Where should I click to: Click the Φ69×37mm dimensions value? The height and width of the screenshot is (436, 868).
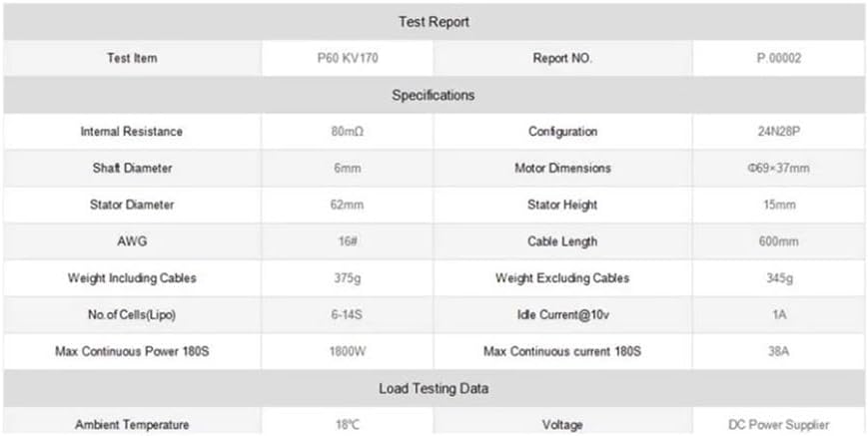[x=778, y=169]
